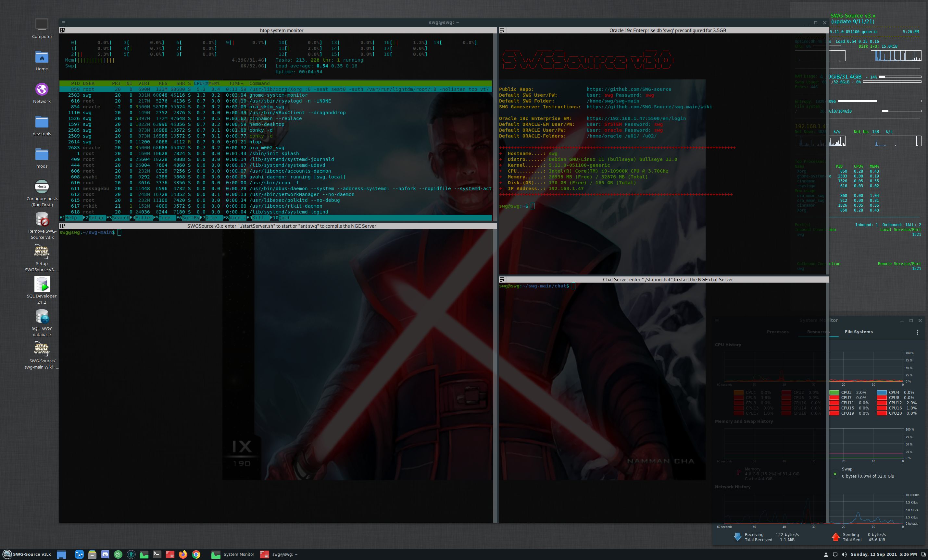This screenshot has height=560, width=928.
Task: Open the dev-tools folder on desktop
Action: point(42,122)
